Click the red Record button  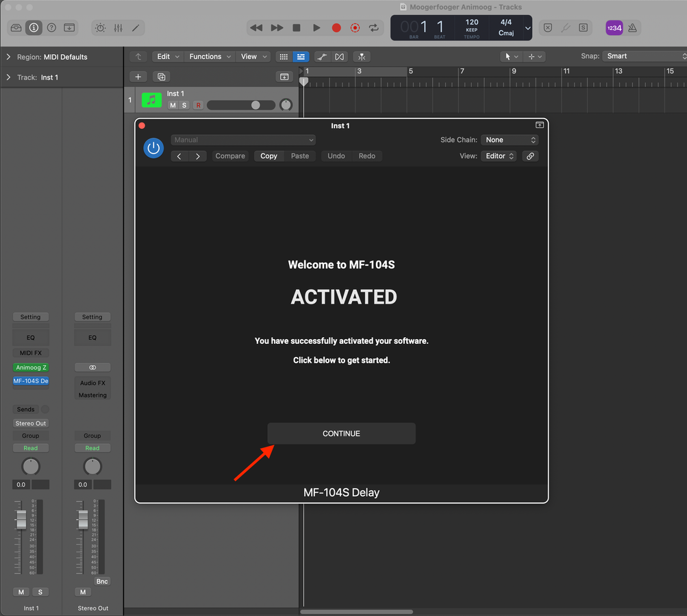click(336, 27)
